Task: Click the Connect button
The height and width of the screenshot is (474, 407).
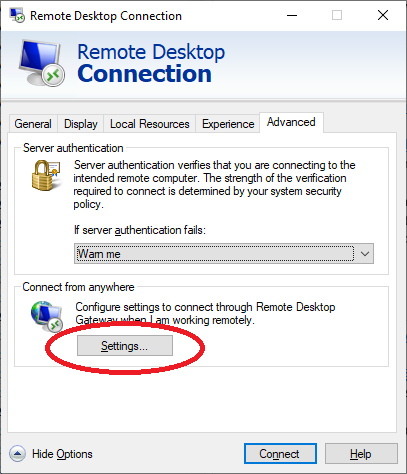Action: (x=280, y=454)
